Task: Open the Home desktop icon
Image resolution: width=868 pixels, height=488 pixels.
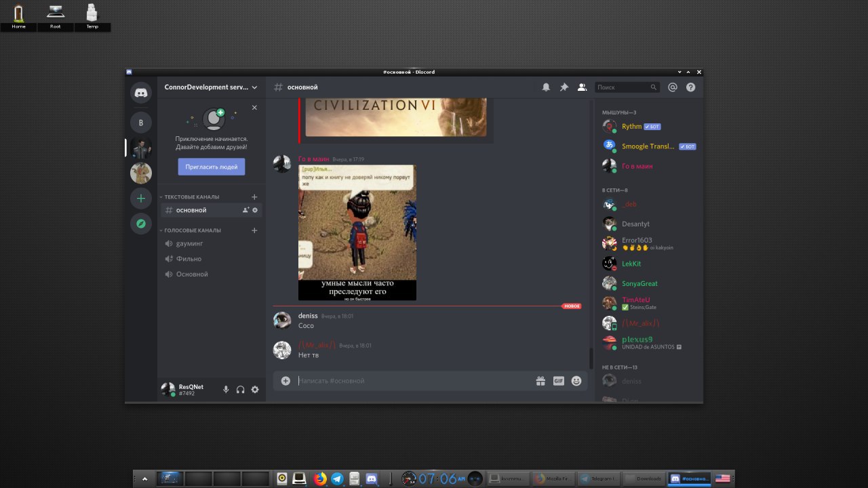Action: (19, 16)
